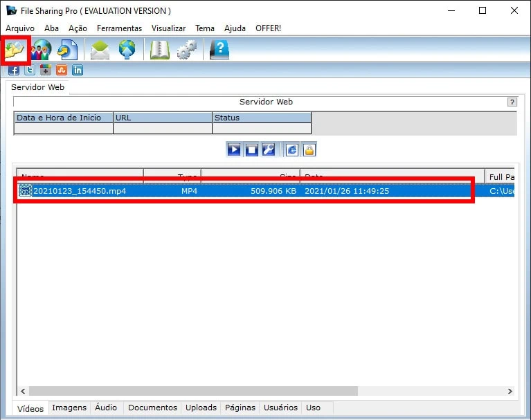531x420 pixels.
Task: Click the document refresh toolbar icon
Action: pos(67,50)
